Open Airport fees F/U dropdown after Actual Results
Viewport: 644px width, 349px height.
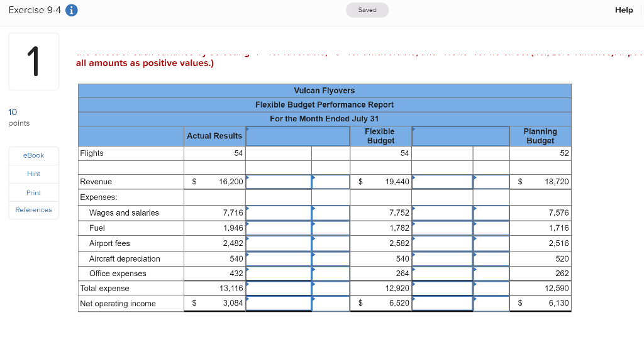pyautogui.click(x=331, y=243)
